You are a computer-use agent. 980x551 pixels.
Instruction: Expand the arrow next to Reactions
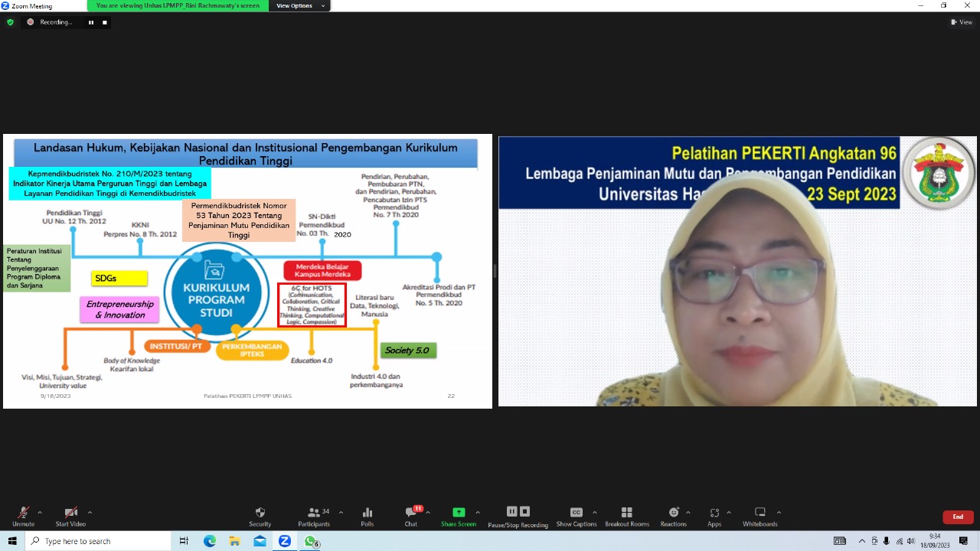coord(688,513)
